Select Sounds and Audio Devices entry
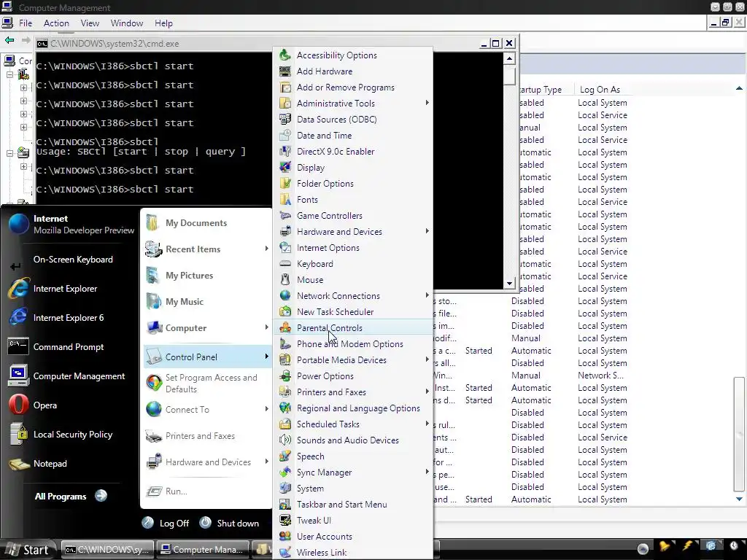 click(x=353, y=440)
